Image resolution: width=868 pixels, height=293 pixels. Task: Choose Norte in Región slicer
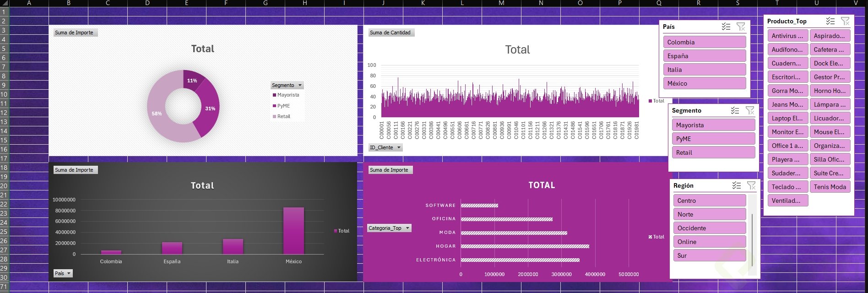710,214
